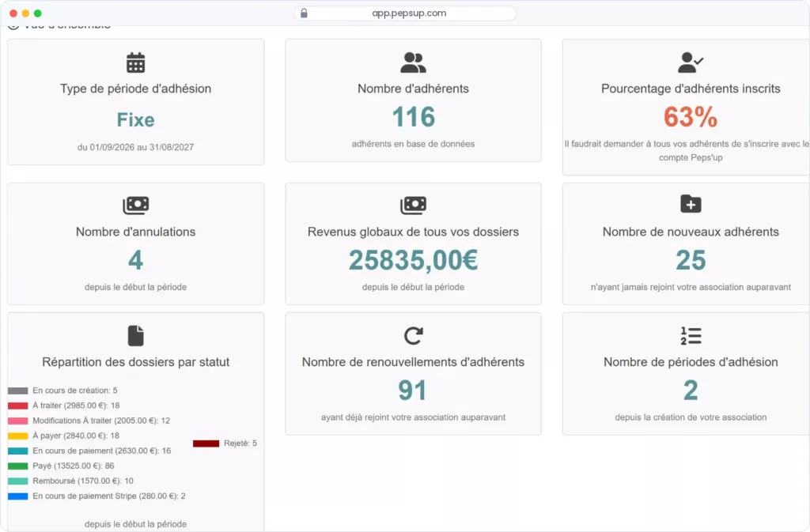810x532 pixels.
Task: Click the banknote icon above Nombre d'annulations
Action: [136, 205]
